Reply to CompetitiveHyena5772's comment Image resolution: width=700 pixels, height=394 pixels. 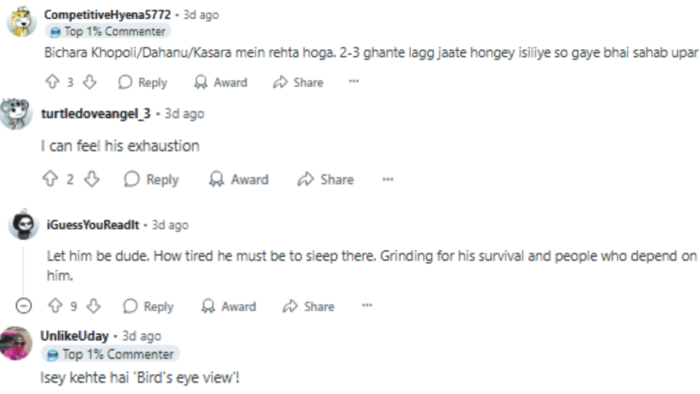[x=143, y=82]
